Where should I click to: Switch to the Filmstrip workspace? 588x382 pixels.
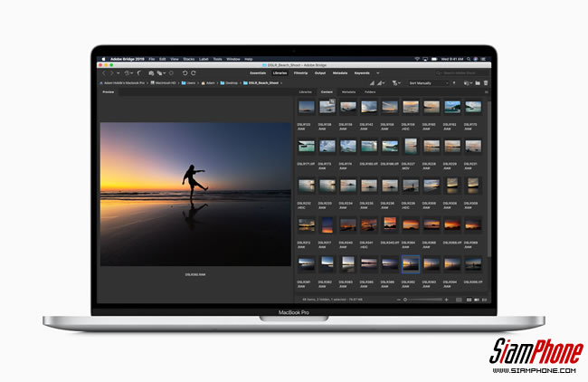pos(300,73)
